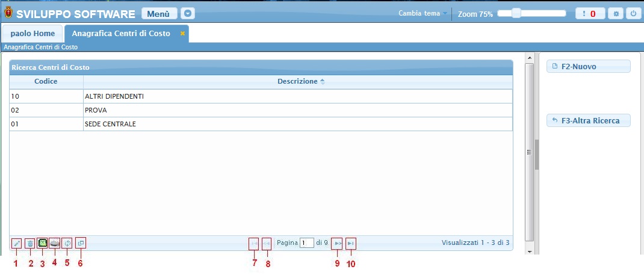Image resolution: width=644 pixels, height=275 pixels.
Task: Go to the next page of results
Action: click(337, 243)
